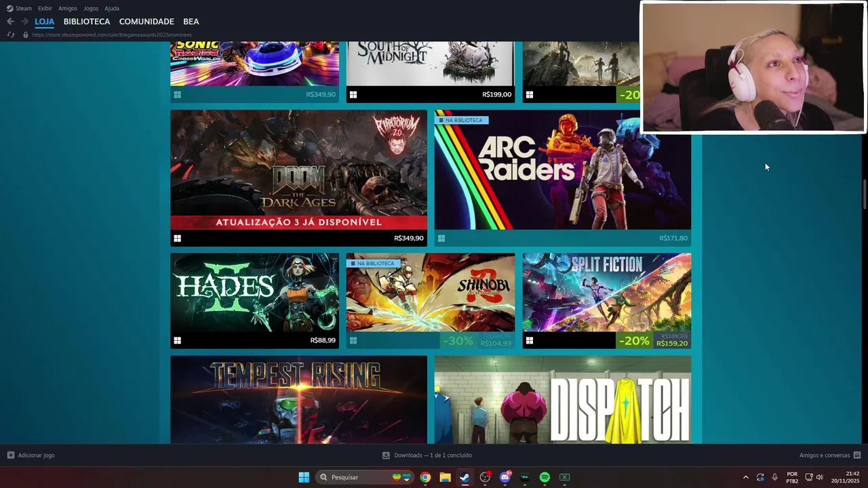868x488 pixels.
Task: Switch to the COMUNIDADE tab
Action: [146, 22]
